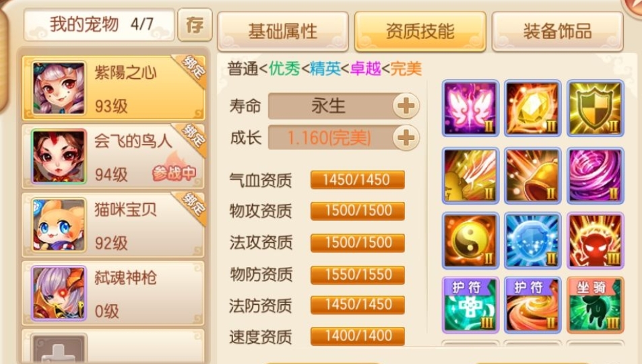This screenshot has width=642, height=364.
Task: Click the 存 storage button
Action: coord(195,25)
